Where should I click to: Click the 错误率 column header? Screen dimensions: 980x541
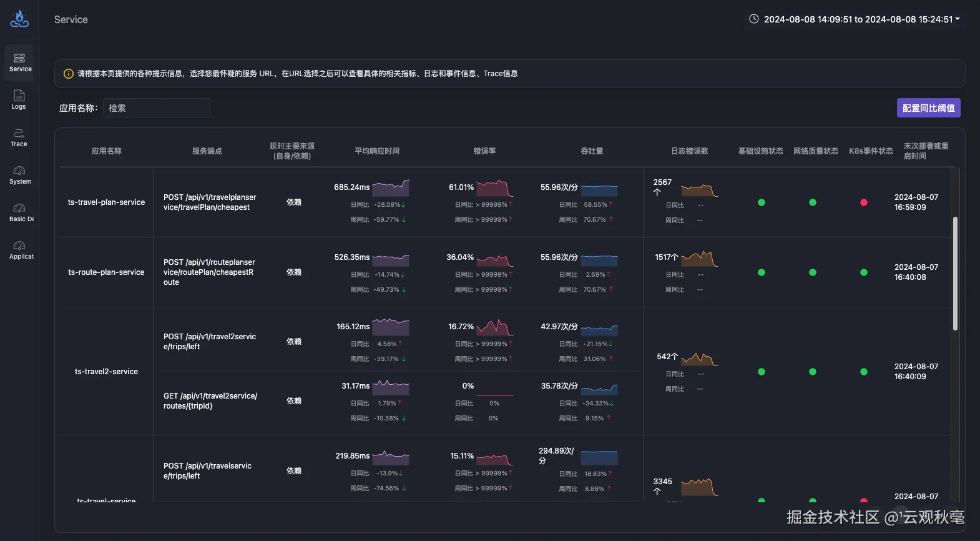coord(484,151)
